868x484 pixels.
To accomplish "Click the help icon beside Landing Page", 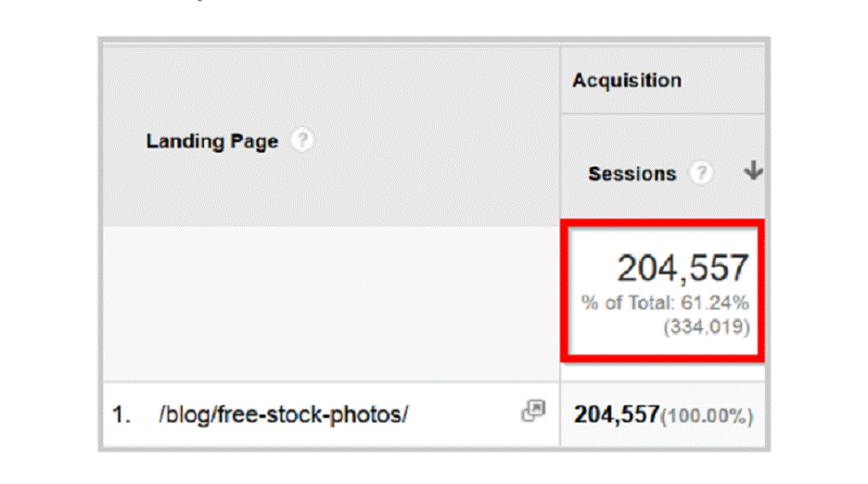I will (x=301, y=141).
